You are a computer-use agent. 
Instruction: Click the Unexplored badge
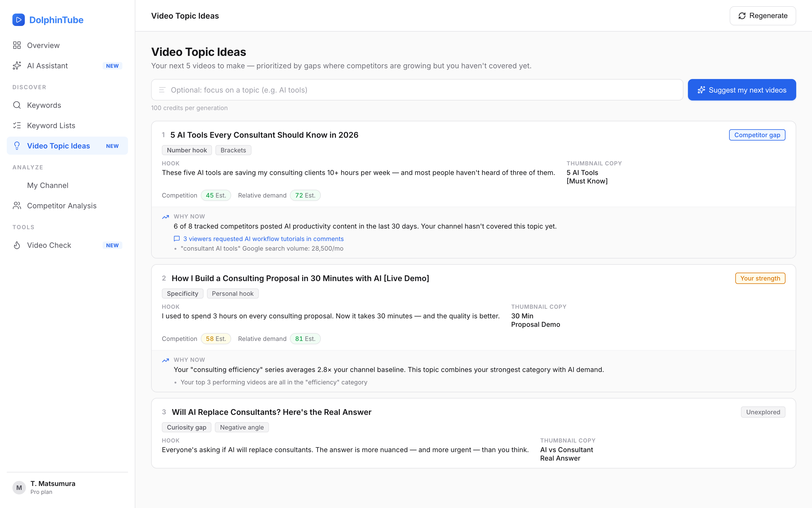763,412
